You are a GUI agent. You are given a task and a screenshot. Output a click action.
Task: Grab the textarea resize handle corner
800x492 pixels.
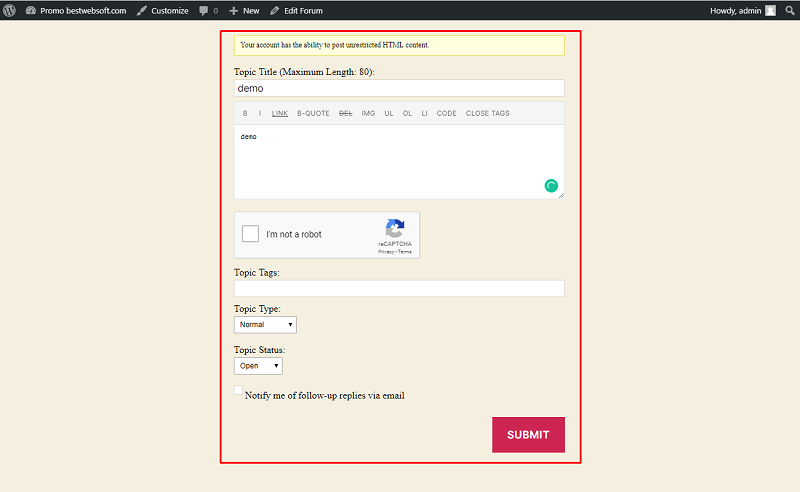point(561,195)
